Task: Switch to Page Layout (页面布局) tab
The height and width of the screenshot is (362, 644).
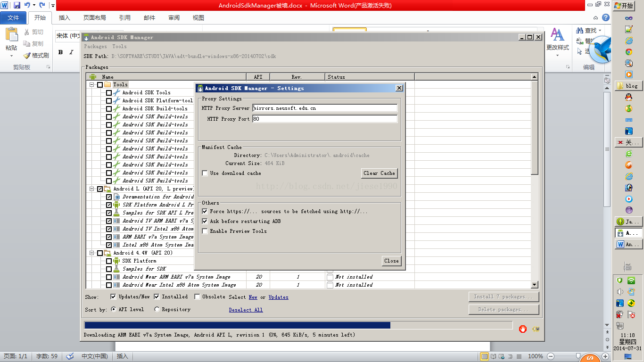Action: point(94,18)
